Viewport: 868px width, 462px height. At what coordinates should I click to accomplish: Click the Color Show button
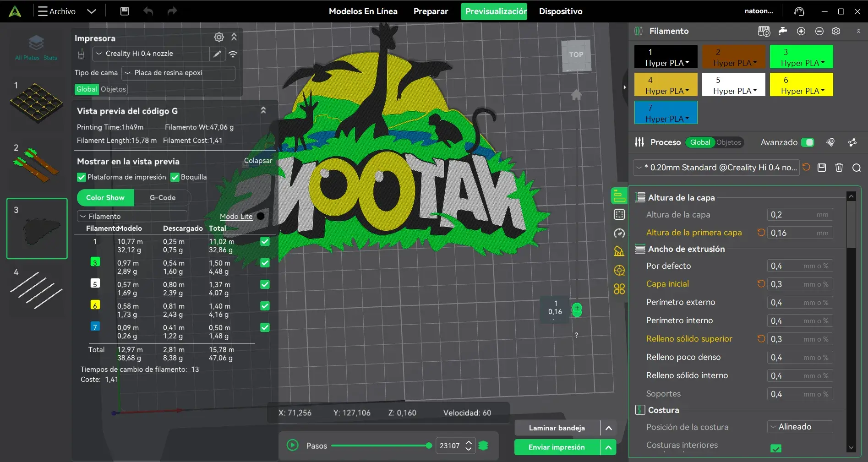tap(105, 198)
